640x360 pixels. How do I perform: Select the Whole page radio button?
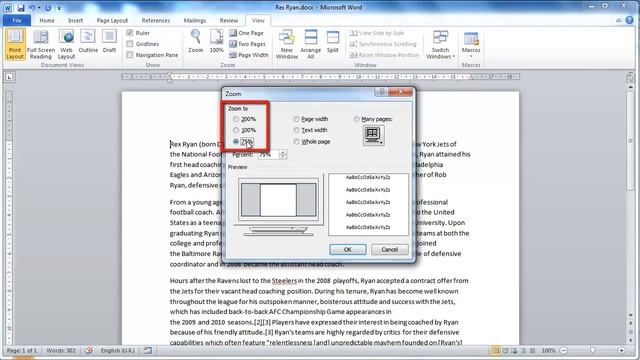coord(296,142)
